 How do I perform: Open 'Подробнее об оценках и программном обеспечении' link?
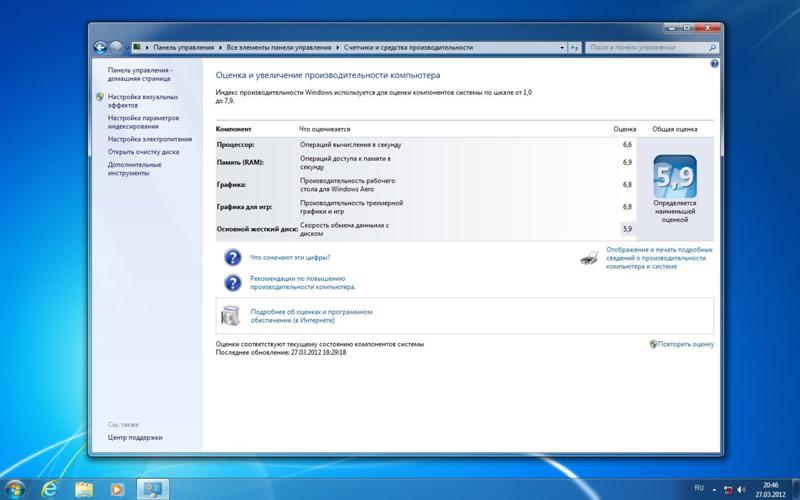[311, 316]
